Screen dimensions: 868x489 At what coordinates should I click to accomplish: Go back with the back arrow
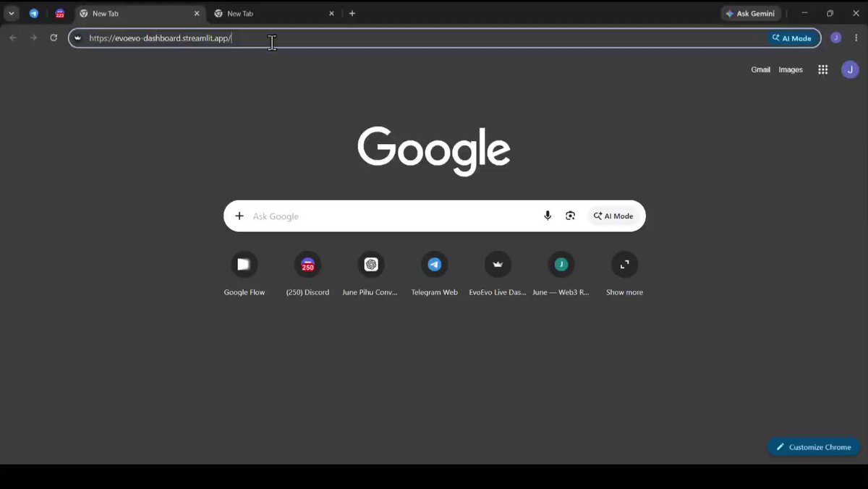(x=13, y=38)
